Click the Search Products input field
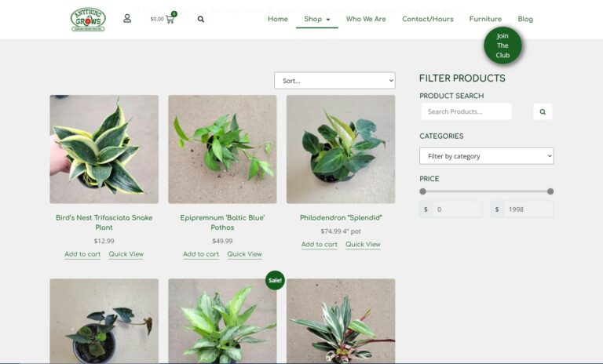 click(x=466, y=112)
